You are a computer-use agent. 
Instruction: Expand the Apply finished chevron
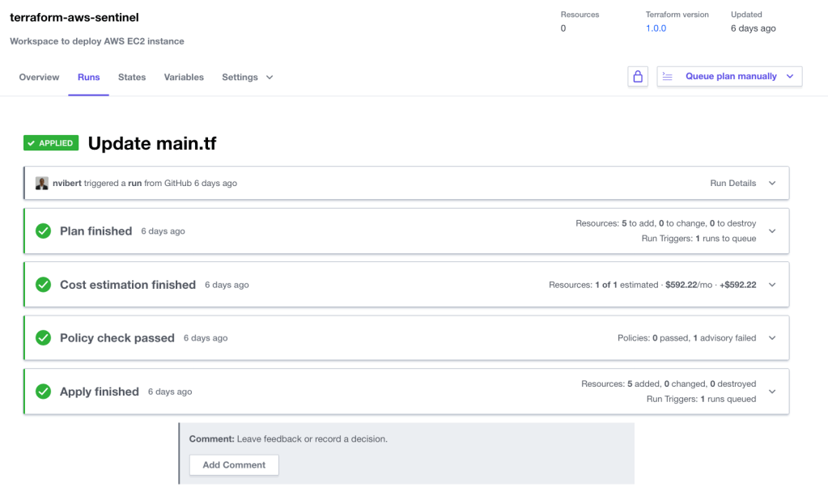click(772, 392)
